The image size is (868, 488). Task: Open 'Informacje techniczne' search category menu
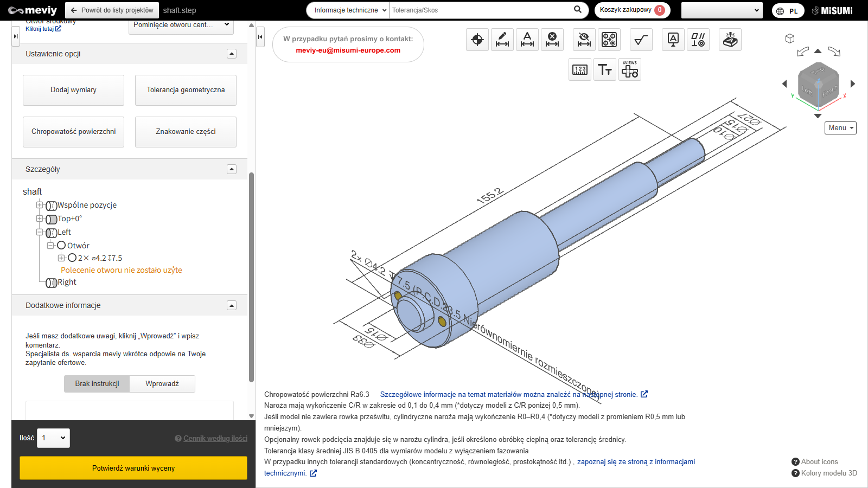pyautogui.click(x=348, y=10)
